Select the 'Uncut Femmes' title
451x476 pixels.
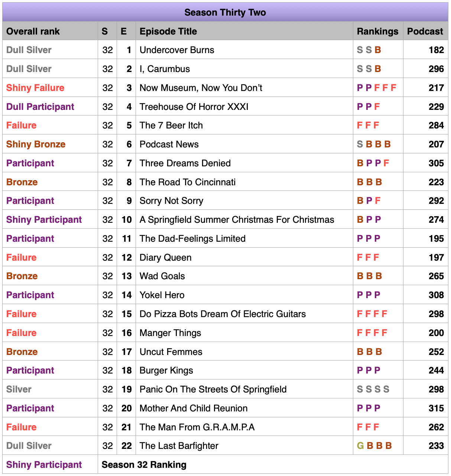click(171, 352)
